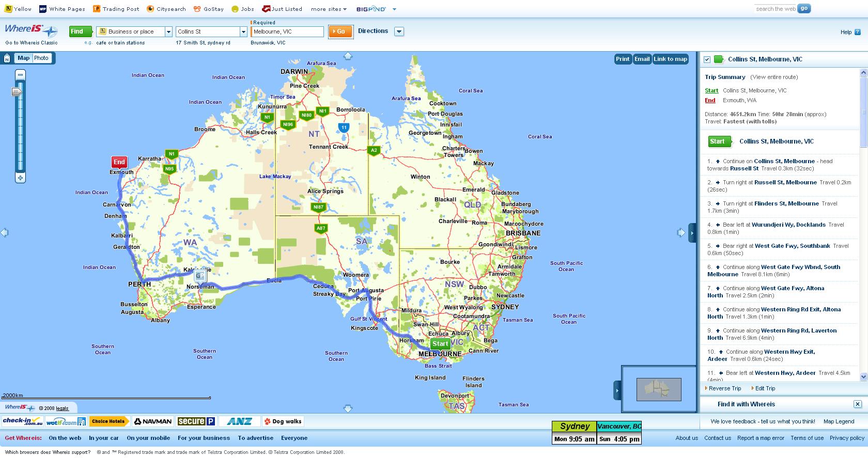Viewport: 868px width, 458px height.
Task: Click the directions scrollbar down arrow
Action: [863, 377]
